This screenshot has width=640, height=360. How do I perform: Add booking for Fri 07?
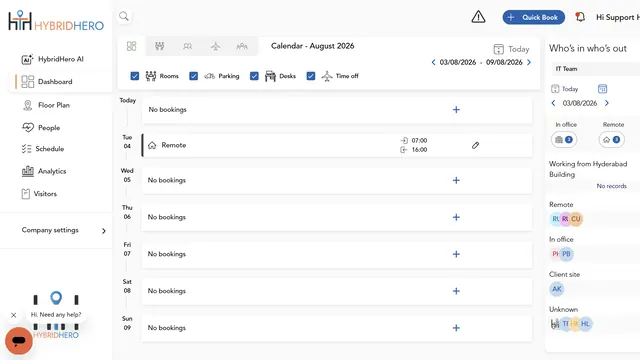point(456,254)
